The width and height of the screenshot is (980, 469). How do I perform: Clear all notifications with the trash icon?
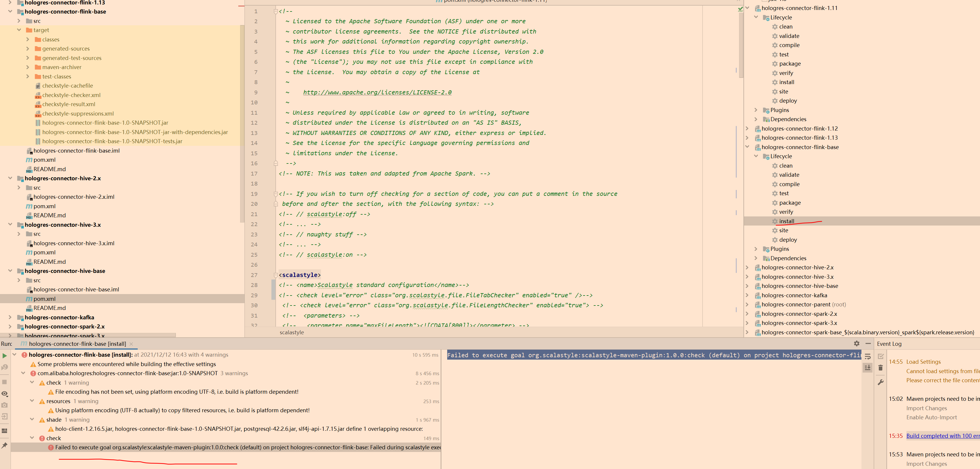881,368
